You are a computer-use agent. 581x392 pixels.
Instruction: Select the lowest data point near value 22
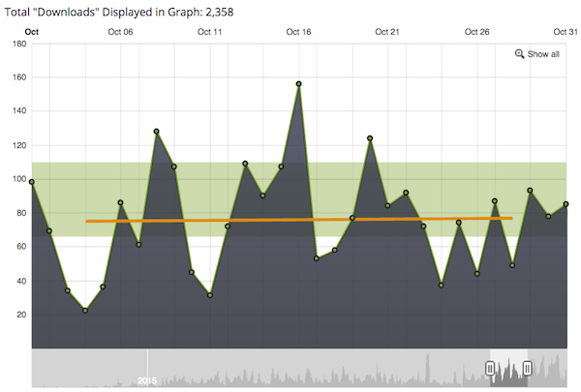85,311
